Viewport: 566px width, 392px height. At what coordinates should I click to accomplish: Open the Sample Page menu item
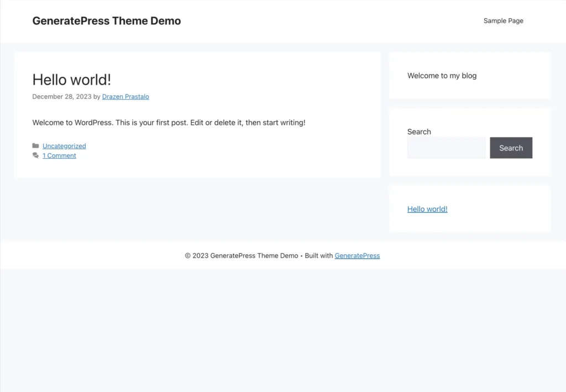(x=503, y=20)
